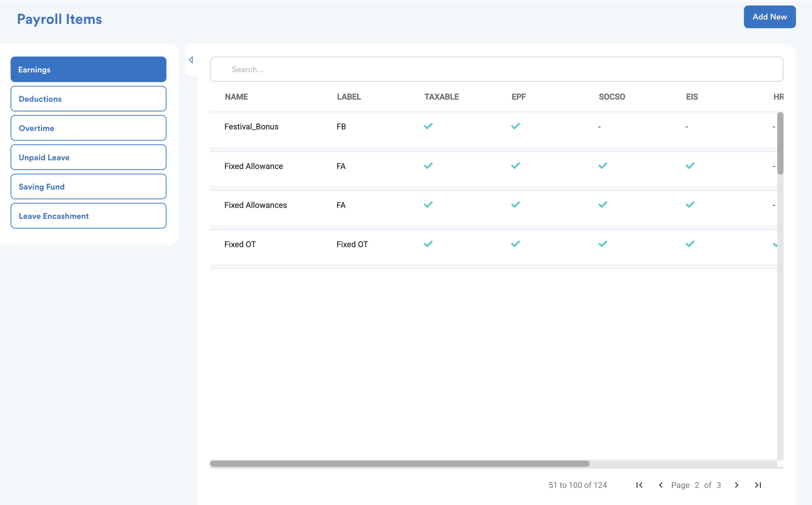Image resolution: width=812 pixels, height=505 pixels.
Task: Click Fixed OT Taxable checkmark
Action: pos(428,244)
